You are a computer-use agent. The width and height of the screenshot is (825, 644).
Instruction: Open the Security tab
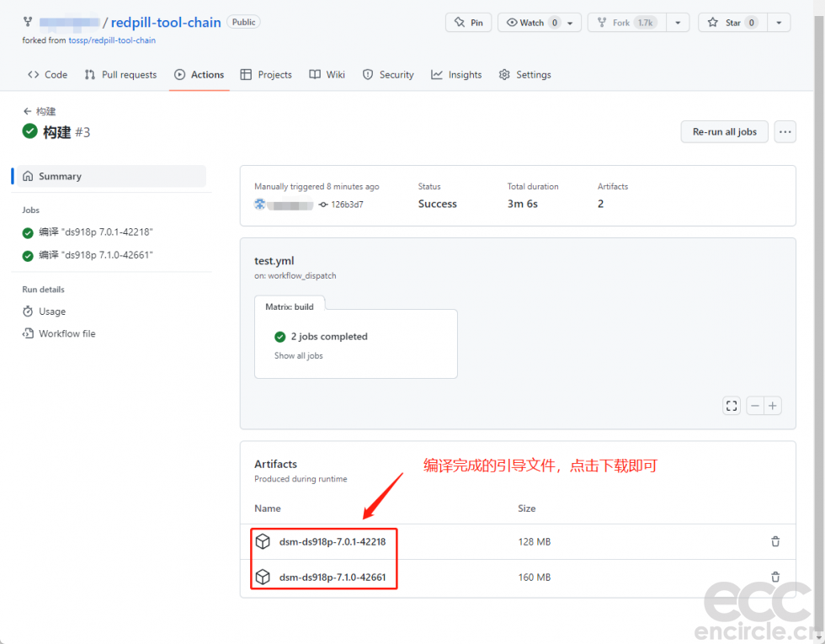point(388,75)
